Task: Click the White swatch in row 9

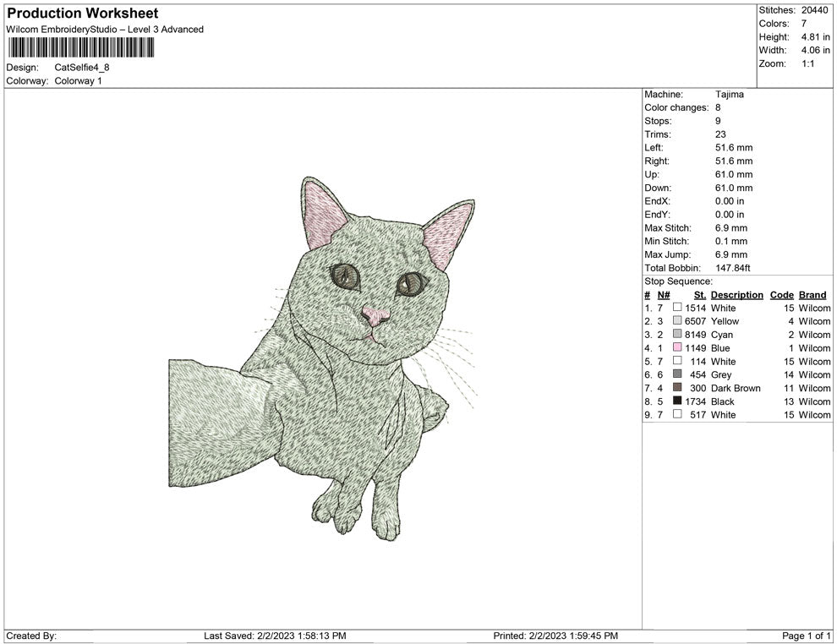Action: click(677, 413)
